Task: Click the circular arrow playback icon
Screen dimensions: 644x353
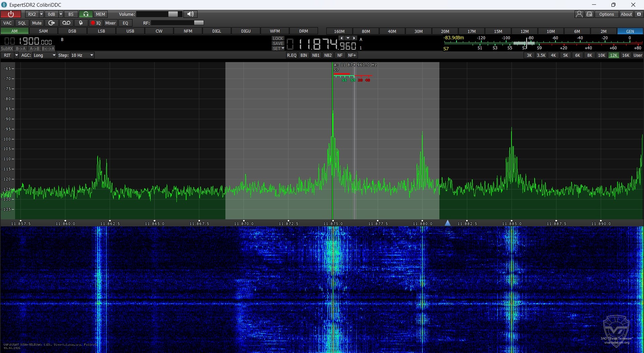Action: click(x=51, y=23)
